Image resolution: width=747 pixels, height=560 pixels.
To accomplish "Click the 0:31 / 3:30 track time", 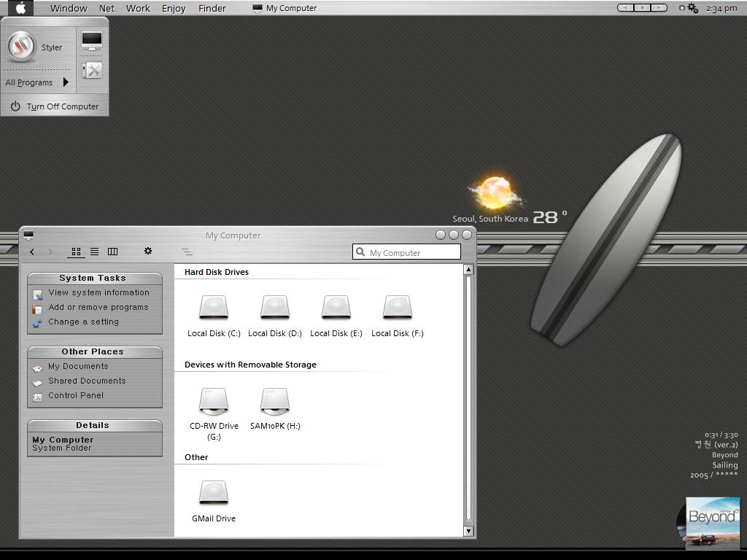I will (721, 435).
